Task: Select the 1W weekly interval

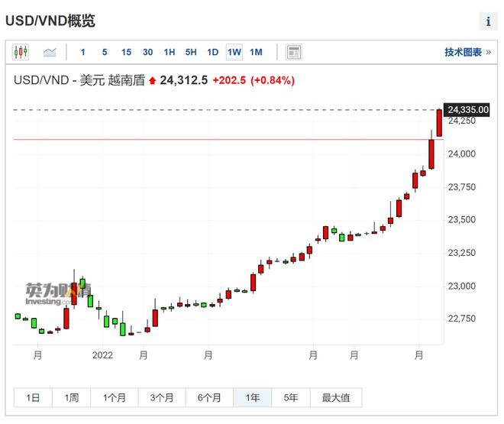Action: tap(234, 52)
